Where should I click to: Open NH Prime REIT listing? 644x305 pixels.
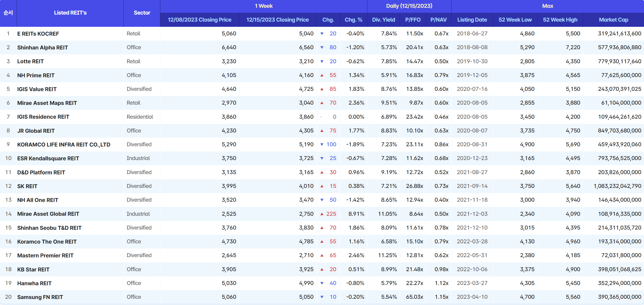click(36, 75)
